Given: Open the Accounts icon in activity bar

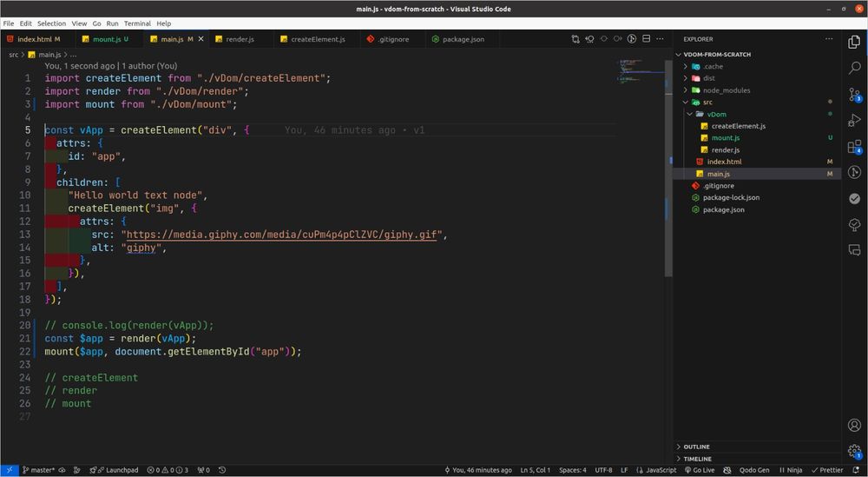Looking at the screenshot, I should (x=854, y=425).
